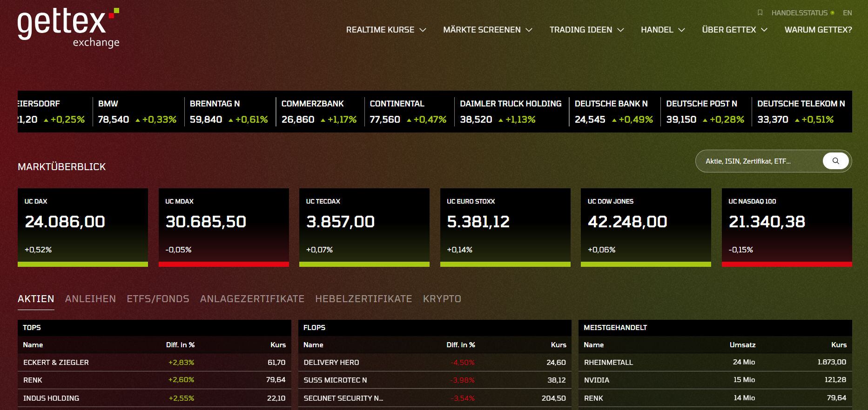Image resolution: width=868 pixels, height=410 pixels.
Task: Expand the Über Gettex menu
Action: click(x=734, y=30)
